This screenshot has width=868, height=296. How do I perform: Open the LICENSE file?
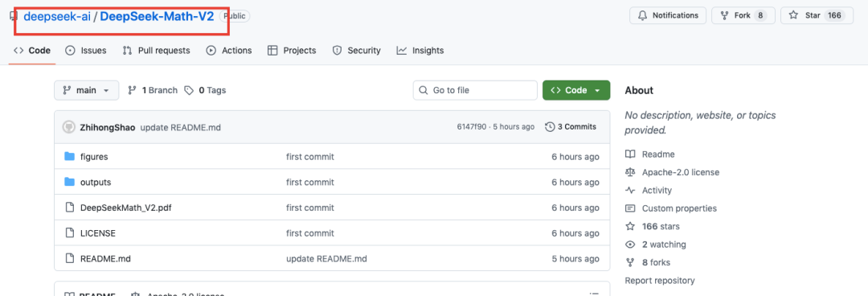coord(98,233)
